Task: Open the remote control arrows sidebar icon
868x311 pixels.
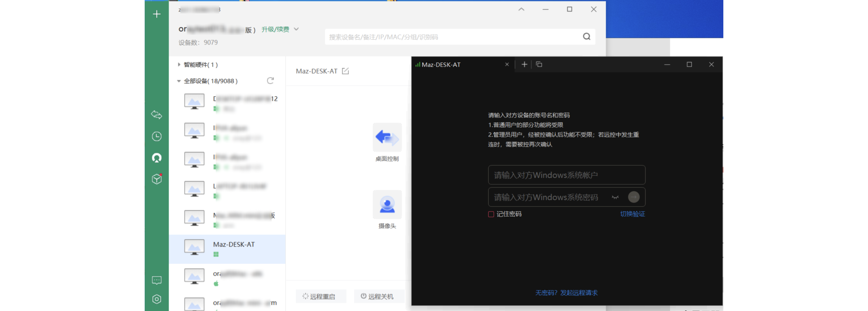Action: pos(157,115)
